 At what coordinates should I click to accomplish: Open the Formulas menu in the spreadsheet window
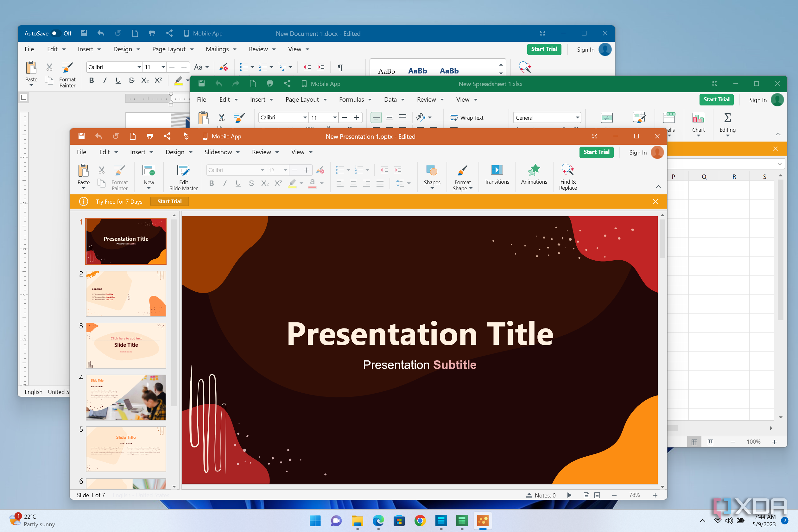pyautogui.click(x=355, y=99)
